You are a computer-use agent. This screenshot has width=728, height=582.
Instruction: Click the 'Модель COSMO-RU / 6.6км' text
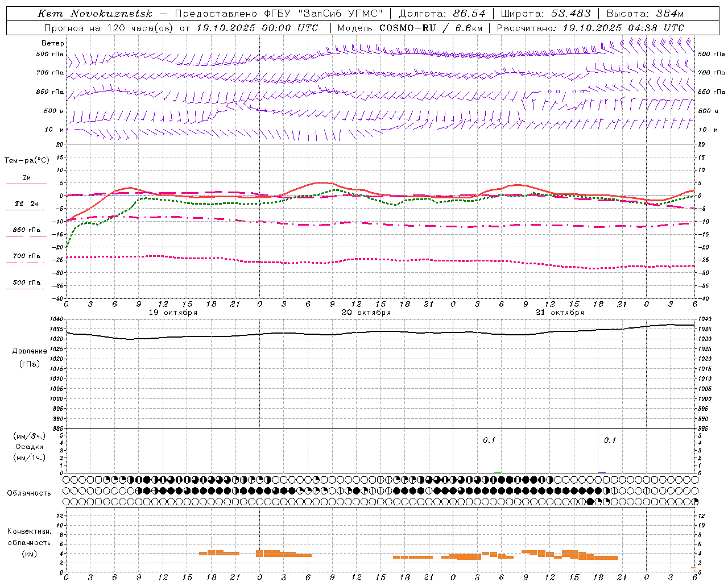tap(409, 28)
